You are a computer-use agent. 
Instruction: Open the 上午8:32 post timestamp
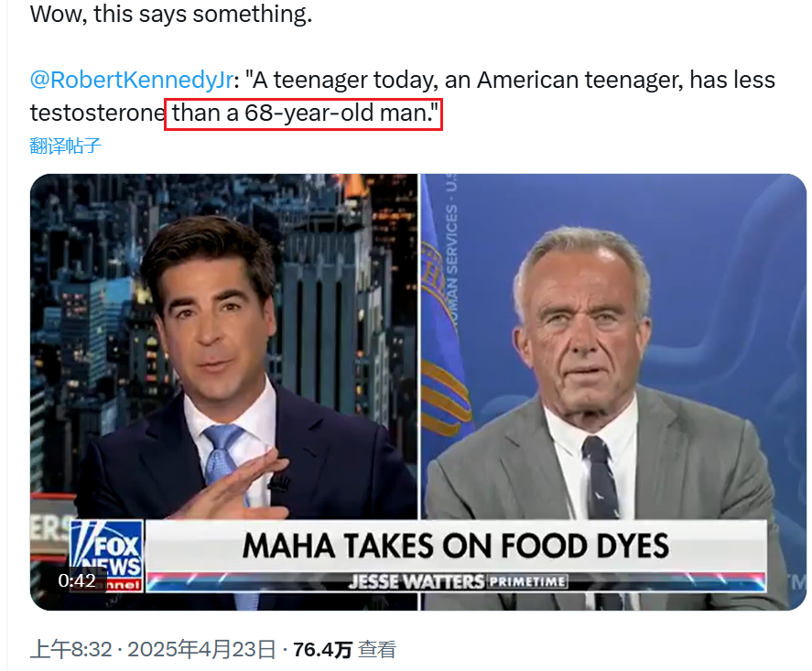70,650
